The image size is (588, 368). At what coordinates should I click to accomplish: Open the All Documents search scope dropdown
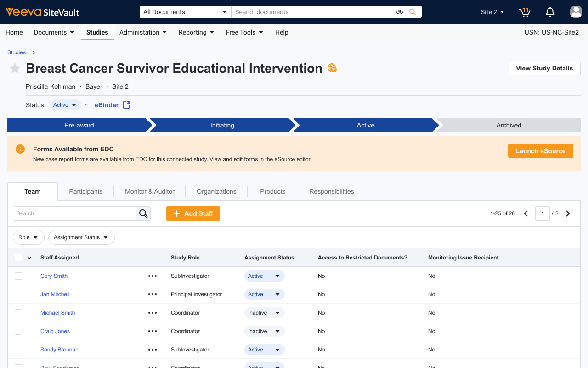click(185, 12)
